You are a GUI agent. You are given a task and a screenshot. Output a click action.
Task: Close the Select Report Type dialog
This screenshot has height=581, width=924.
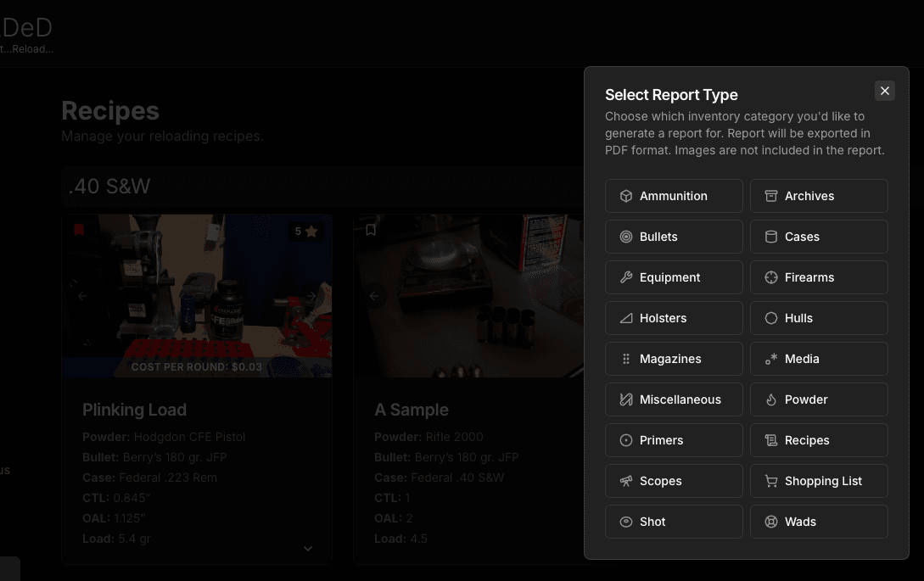tap(884, 91)
